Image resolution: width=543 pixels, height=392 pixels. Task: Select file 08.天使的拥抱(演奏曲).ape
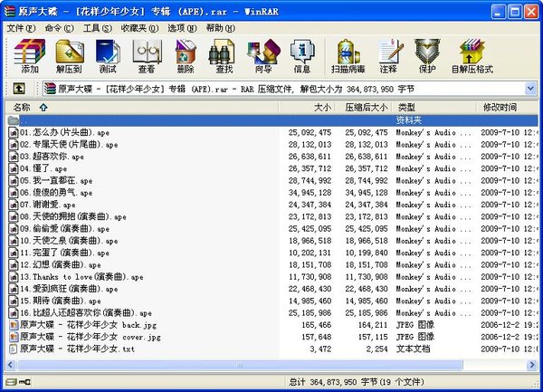coord(73,216)
